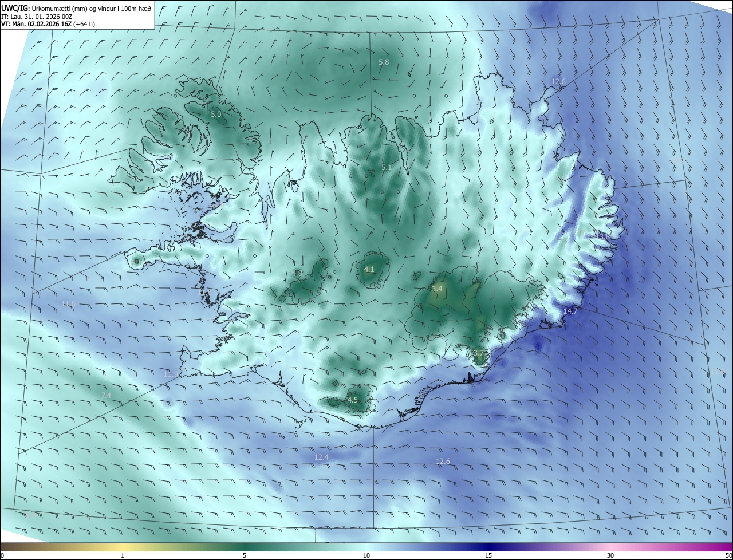Click the 12.6 value off the northeast coast
This screenshot has width=733, height=560.
point(558,82)
